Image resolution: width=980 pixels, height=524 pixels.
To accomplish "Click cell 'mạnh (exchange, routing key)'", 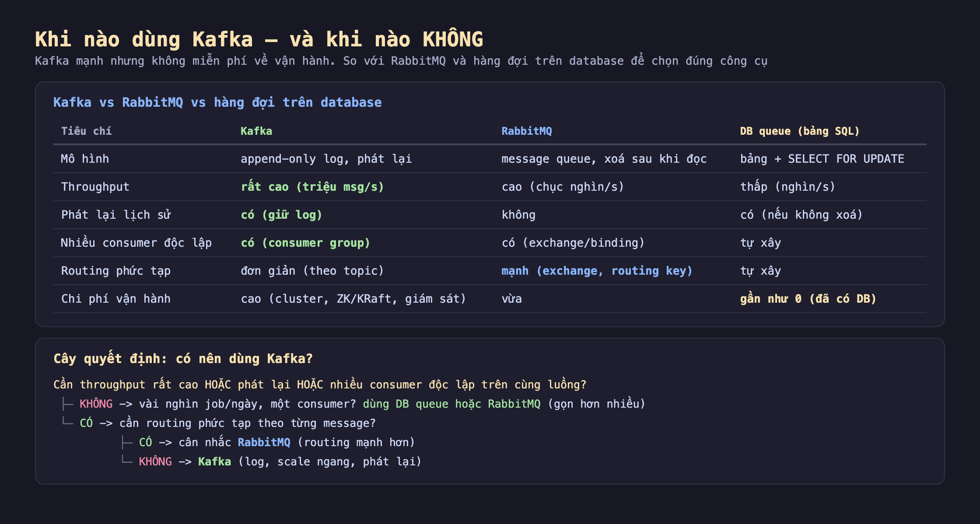I will [597, 271].
